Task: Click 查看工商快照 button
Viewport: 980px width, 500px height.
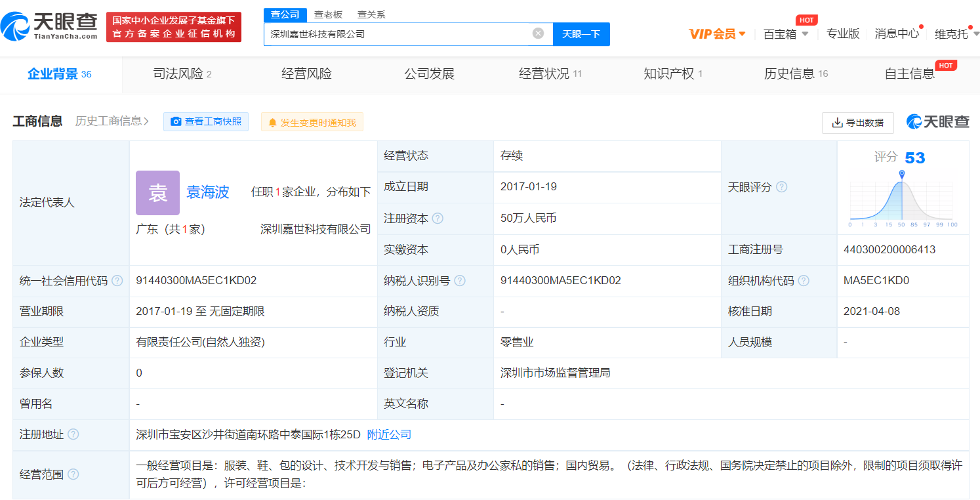Action: click(206, 121)
